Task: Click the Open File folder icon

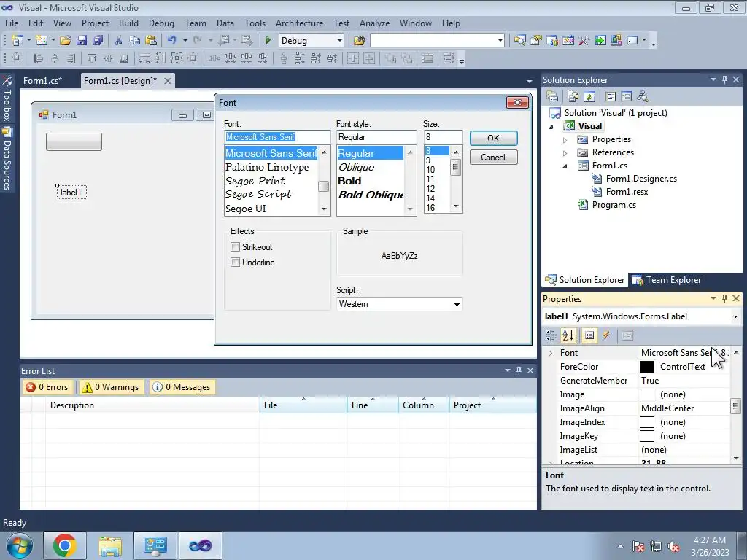Action: coord(65,41)
